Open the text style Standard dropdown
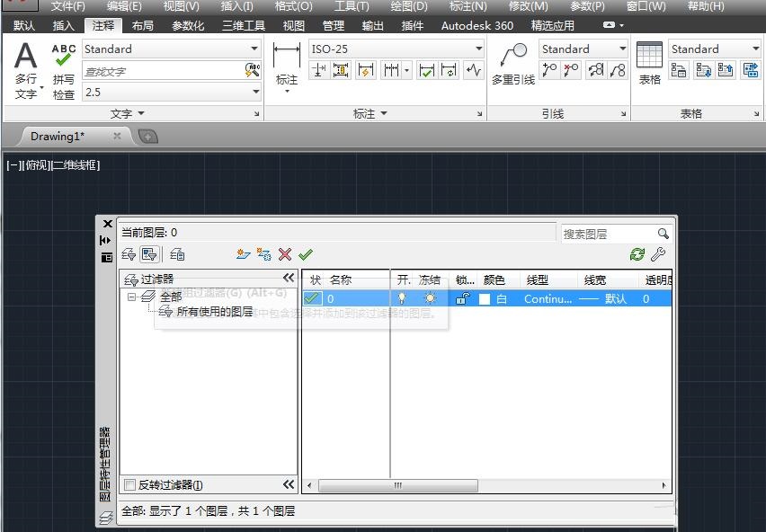Viewport: 766px width, 532px height. click(254, 49)
